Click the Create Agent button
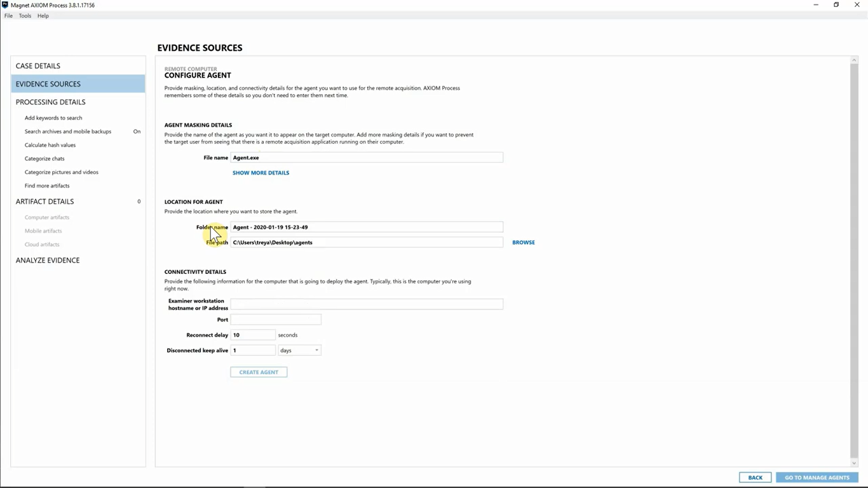This screenshot has height=488, width=868. point(258,372)
